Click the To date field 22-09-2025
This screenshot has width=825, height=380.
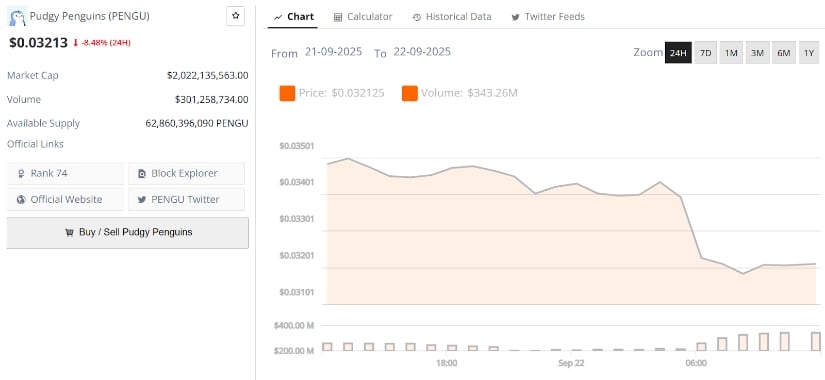click(422, 52)
